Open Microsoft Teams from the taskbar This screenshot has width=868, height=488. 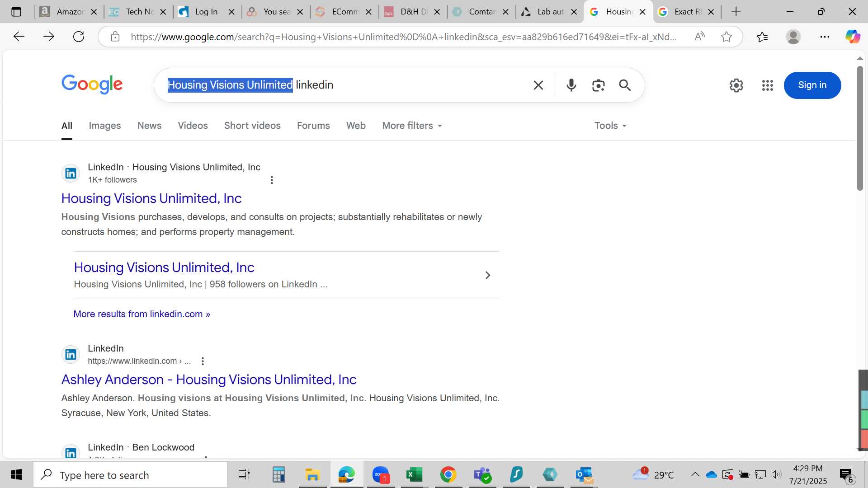(x=482, y=475)
